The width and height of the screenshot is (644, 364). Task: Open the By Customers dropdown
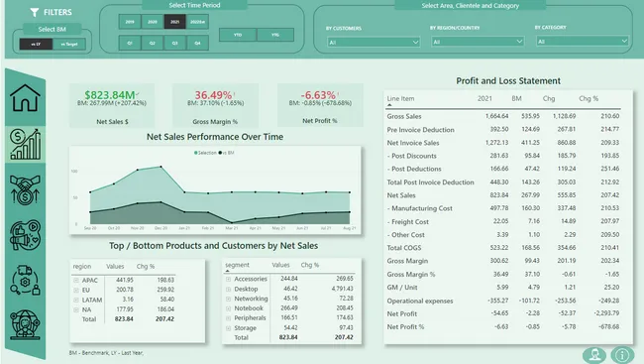tap(374, 42)
